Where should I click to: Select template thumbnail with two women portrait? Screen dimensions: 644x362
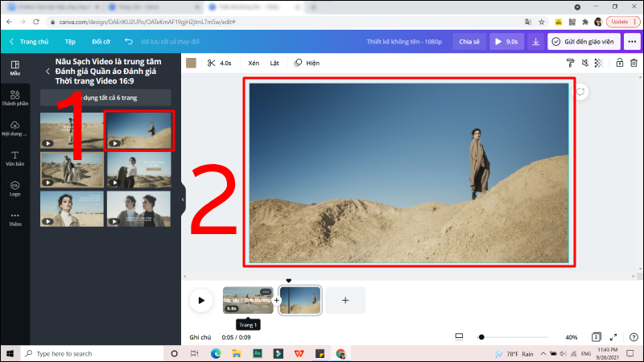tap(138, 208)
